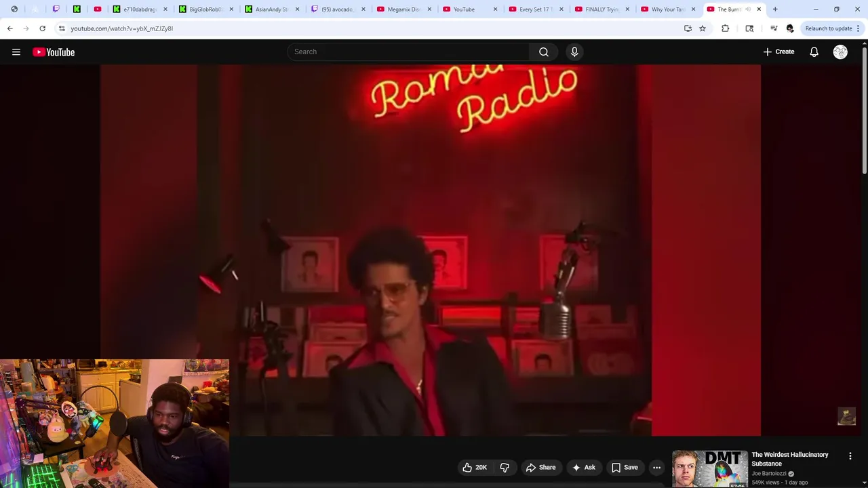The width and height of the screenshot is (868, 488).
Task: Click the Create button
Action: 778,52
